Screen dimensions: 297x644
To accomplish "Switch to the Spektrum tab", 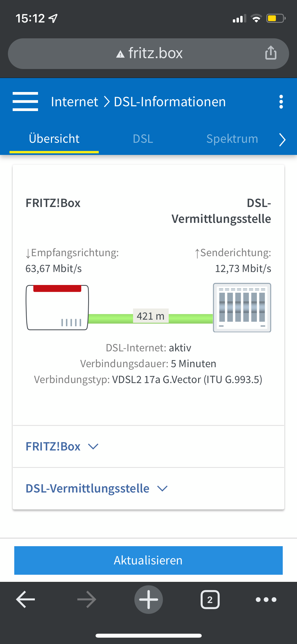I will pyautogui.click(x=232, y=139).
